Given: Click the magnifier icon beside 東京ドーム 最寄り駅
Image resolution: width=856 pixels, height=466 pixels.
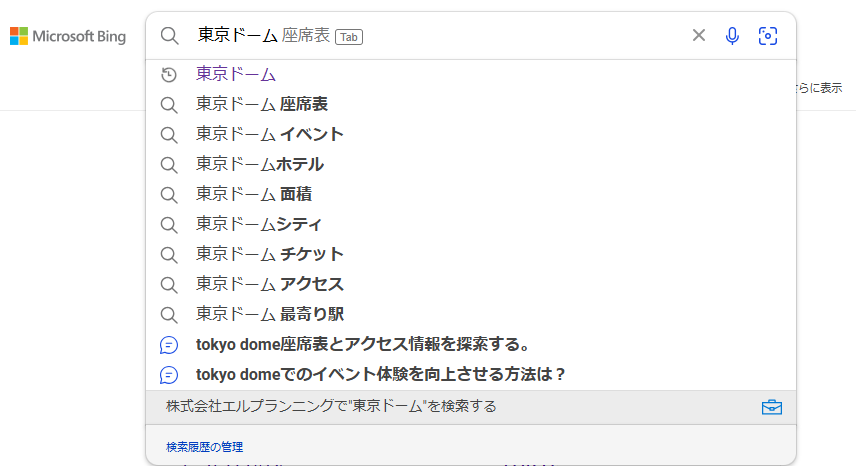Looking at the screenshot, I should point(169,315).
